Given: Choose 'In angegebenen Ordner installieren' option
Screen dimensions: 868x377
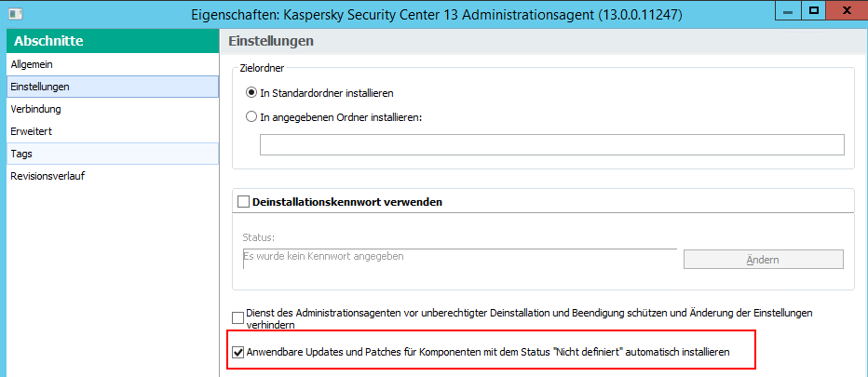Looking at the screenshot, I should tap(251, 117).
